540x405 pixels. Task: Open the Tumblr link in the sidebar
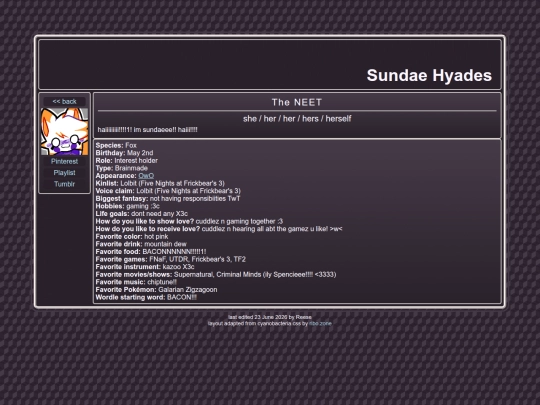pos(64,184)
